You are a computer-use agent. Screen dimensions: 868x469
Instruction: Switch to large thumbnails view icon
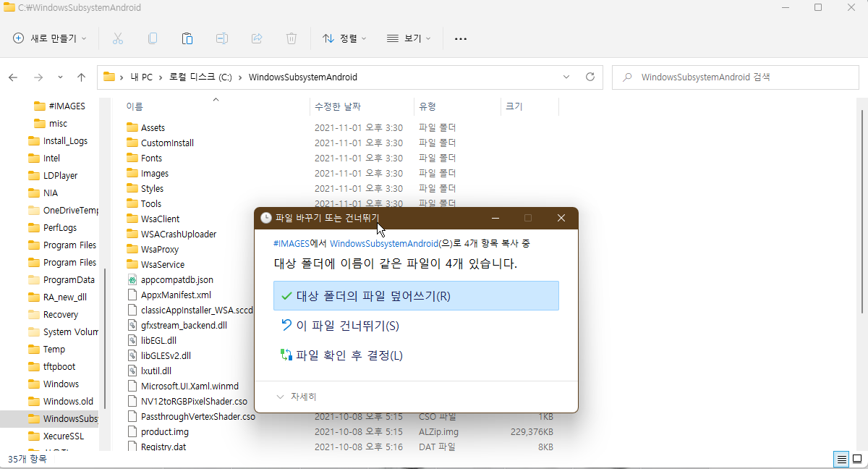tap(856, 459)
